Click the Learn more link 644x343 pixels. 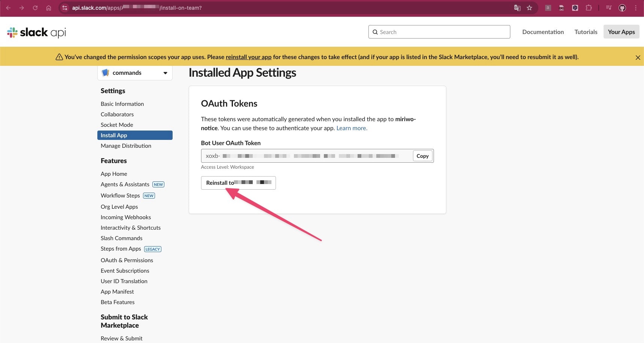[352, 128]
